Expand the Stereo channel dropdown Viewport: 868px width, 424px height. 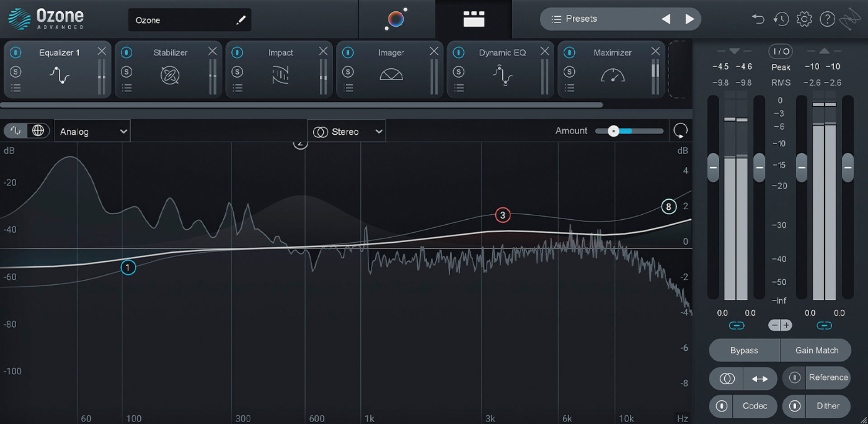(x=346, y=131)
